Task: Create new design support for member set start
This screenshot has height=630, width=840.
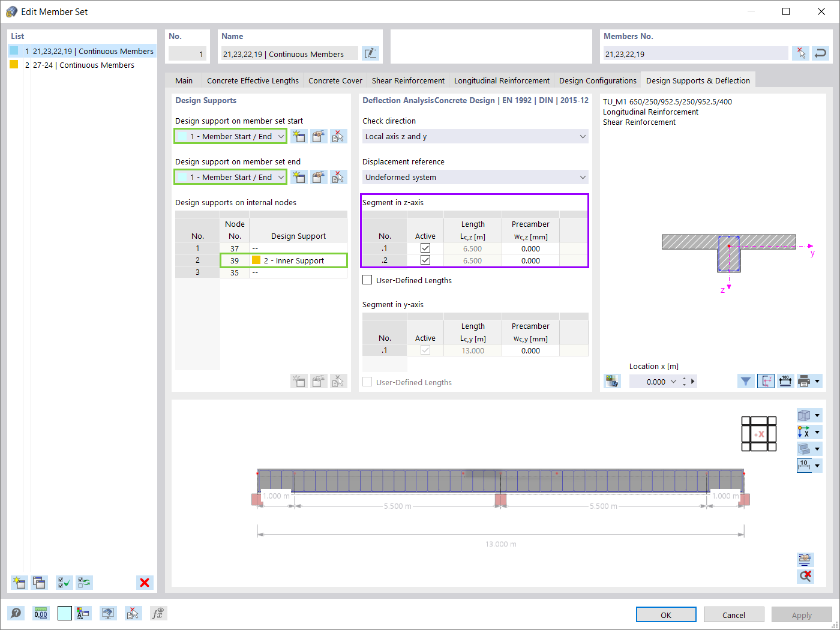Action: point(299,136)
